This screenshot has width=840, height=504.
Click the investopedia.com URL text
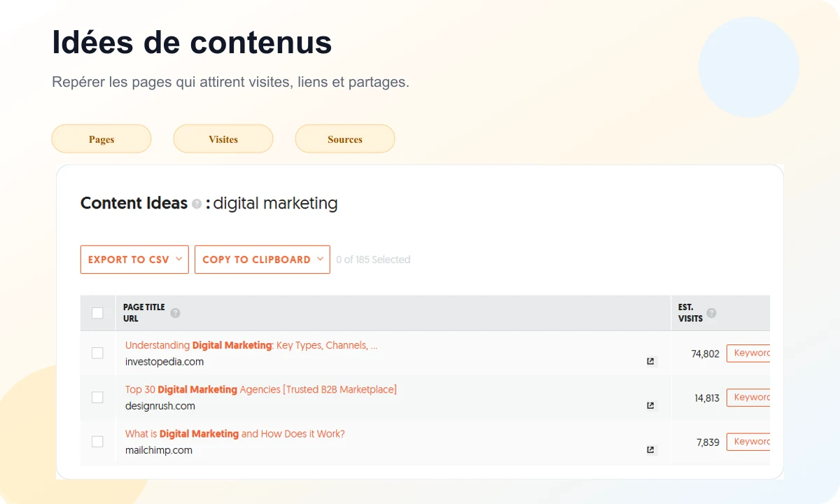point(164,362)
